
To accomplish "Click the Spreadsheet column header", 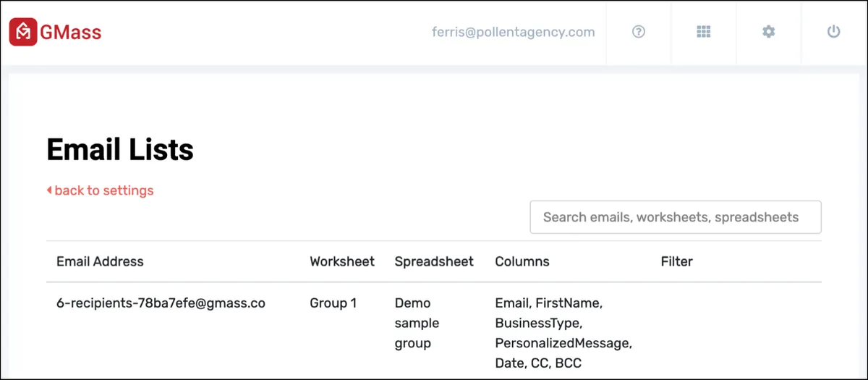I will point(434,261).
